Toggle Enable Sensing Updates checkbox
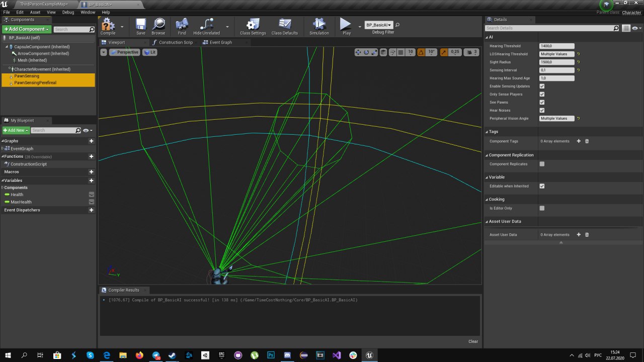 click(542, 86)
